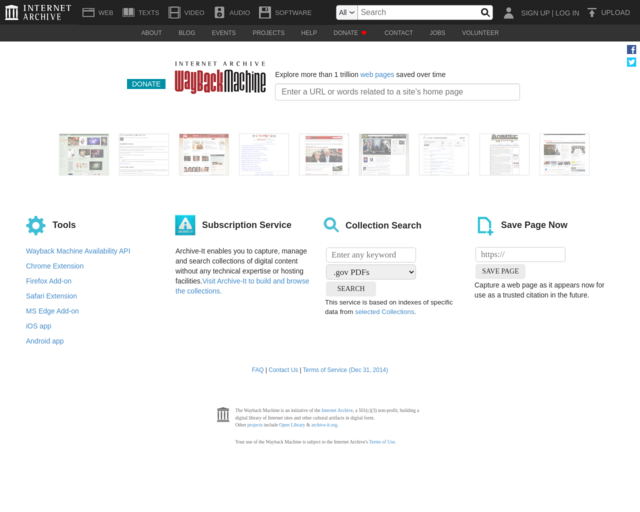Open the third red-bordered site thumbnail
Screen dimensions: 640x512
point(204,155)
